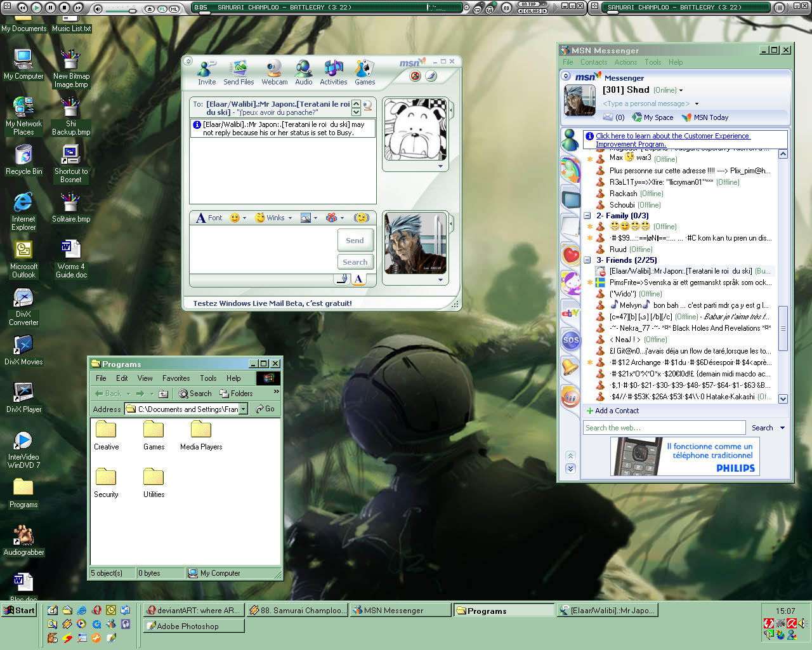Click the block contact icon

point(416,76)
